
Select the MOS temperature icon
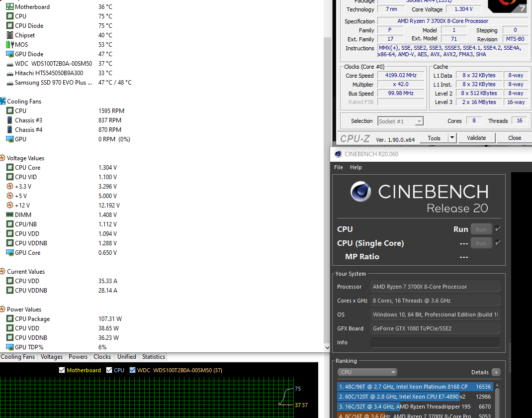click(x=10, y=45)
